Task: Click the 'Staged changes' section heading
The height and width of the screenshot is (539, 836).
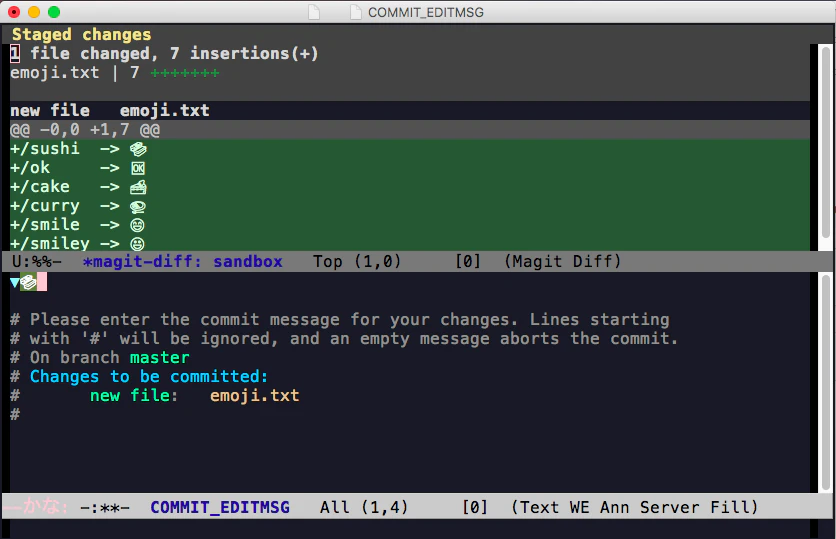Action: click(81, 35)
